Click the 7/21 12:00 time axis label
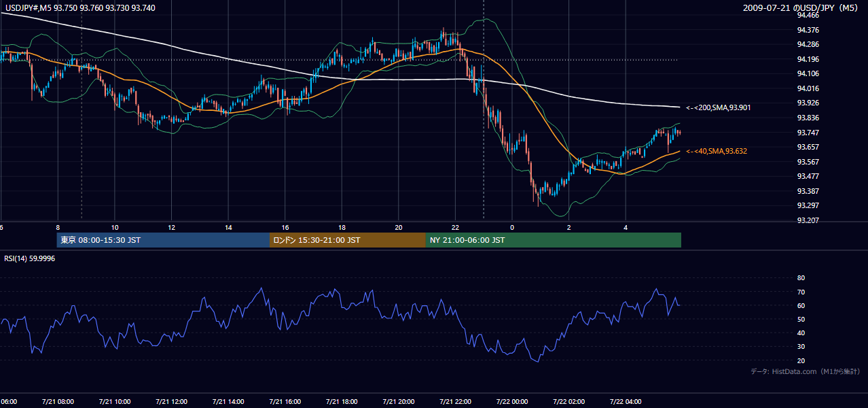The height and width of the screenshot is (408, 868). 171,402
